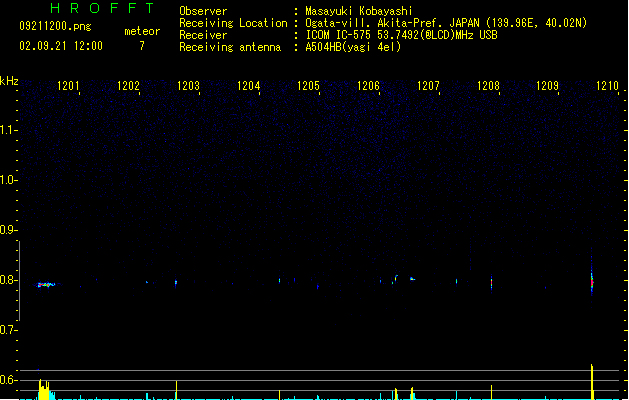This screenshot has height=400, width=629.
Task: Click the Receiving antenna label
Action: [230, 47]
